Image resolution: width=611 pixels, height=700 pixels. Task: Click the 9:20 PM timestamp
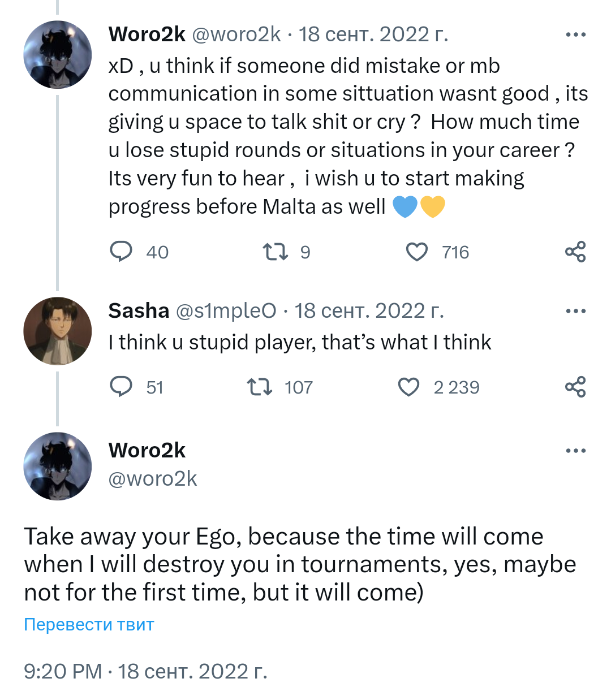click(x=62, y=671)
